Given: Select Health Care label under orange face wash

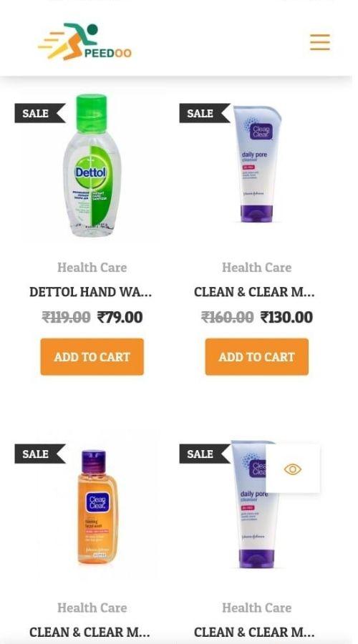Looking at the screenshot, I should point(92,608).
